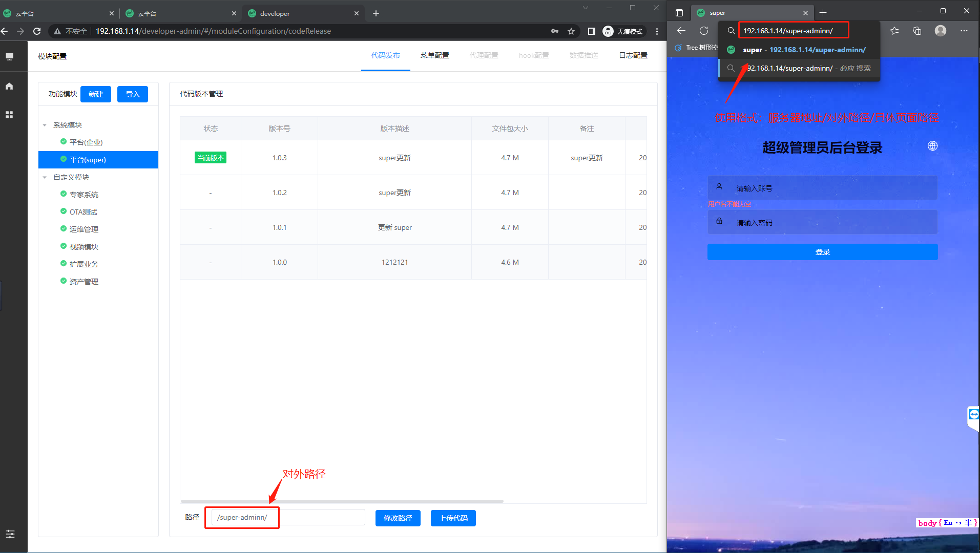Viewport: 980px width, 553px height.
Task: Click the monitor icon at sidebar top
Action: (x=9, y=56)
